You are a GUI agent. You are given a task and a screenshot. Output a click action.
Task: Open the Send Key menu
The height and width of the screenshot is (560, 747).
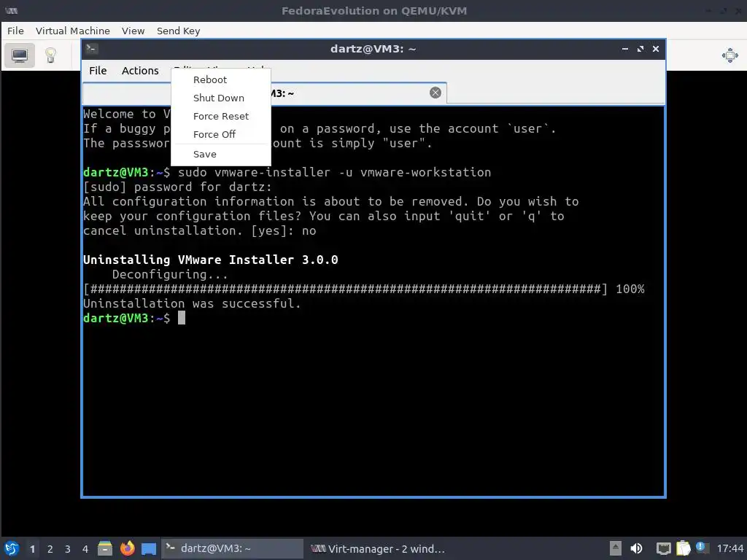178,31
